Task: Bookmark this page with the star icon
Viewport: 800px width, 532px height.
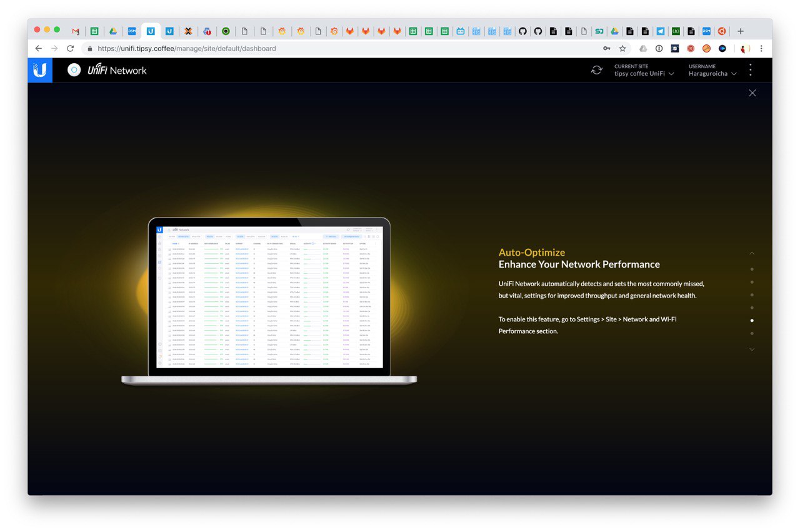Action: pos(622,48)
